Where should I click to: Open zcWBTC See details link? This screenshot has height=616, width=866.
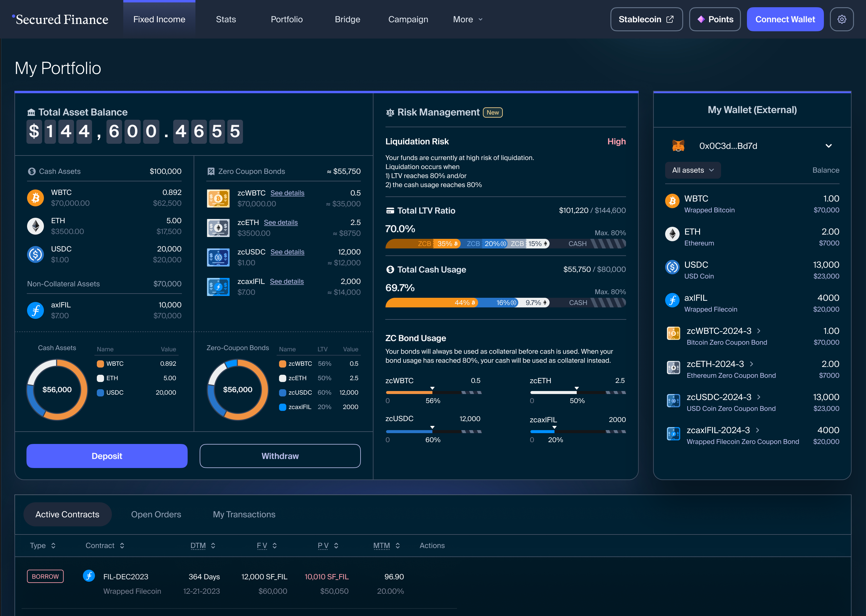tap(287, 193)
